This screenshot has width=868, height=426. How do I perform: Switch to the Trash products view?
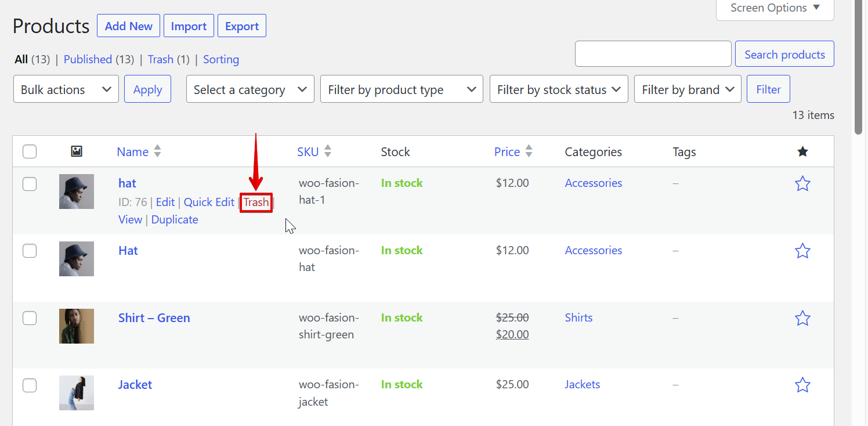coord(161,59)
